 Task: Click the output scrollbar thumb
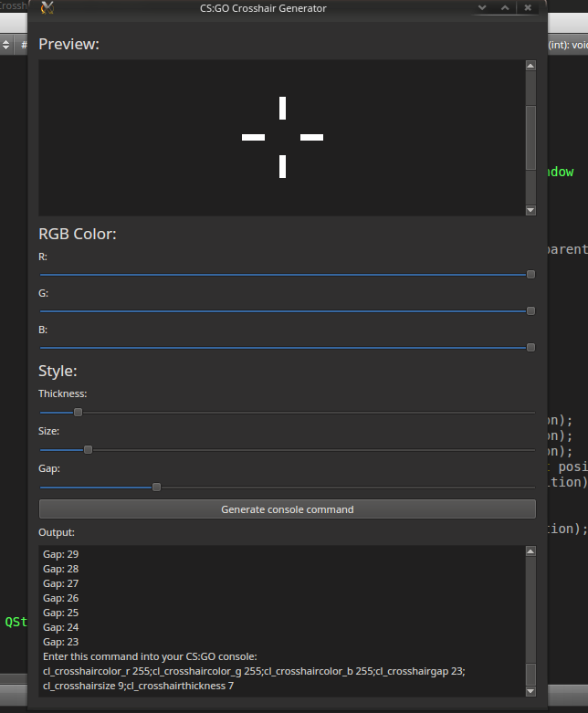(530, 674)
